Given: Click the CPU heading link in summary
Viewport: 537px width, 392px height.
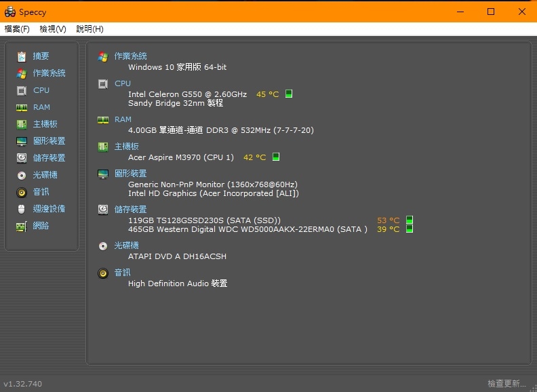Looking at the screenshot, I should click(123, 83).
